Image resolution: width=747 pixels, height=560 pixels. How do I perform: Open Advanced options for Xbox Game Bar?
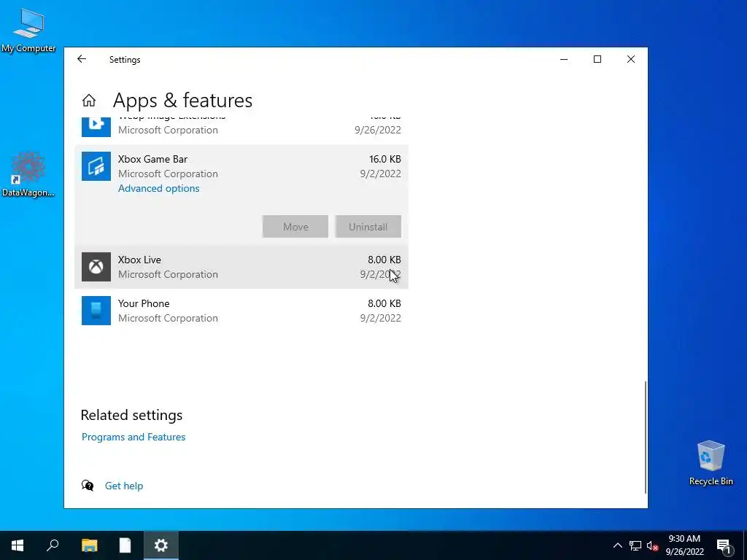(158, 188)
